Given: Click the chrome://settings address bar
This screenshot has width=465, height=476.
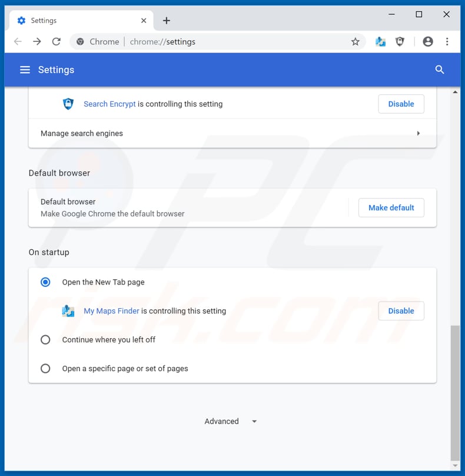Looking at the screenshot, I should pos(218,42).
